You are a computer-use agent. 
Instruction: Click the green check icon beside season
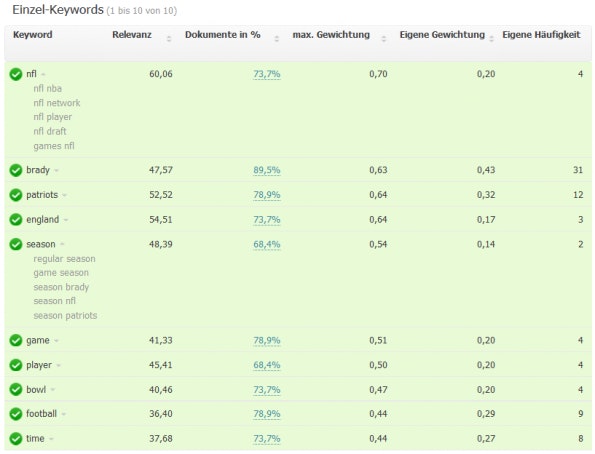[16, 244]
